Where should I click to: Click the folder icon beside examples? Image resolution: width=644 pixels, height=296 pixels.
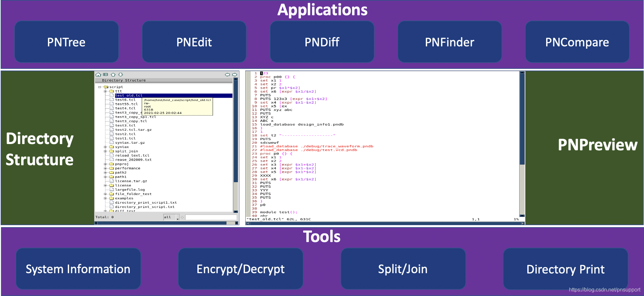tap(112, 198)
